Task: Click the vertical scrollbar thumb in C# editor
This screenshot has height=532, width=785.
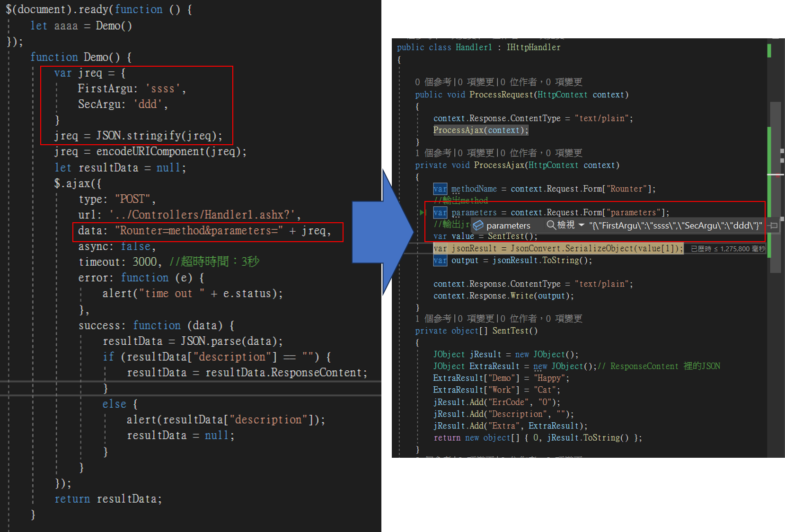Action: tap(775, 199)
